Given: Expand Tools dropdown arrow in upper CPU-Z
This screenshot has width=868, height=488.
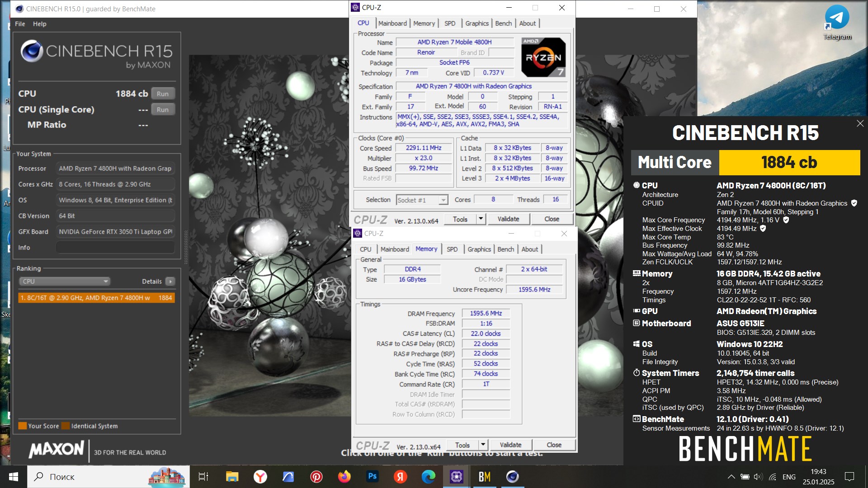Looking at the screenshot, I should coord(481,219).
